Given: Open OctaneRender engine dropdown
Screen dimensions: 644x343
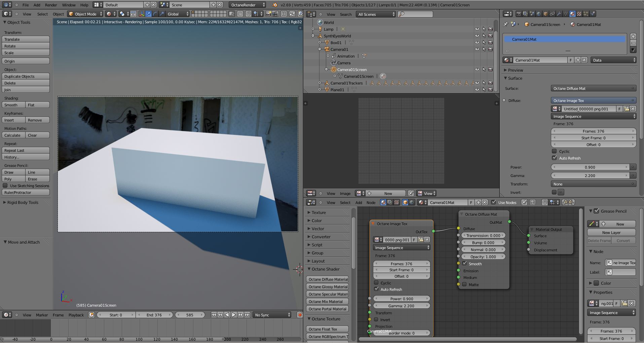Looking at the screenshot, I should pos(247,5).
